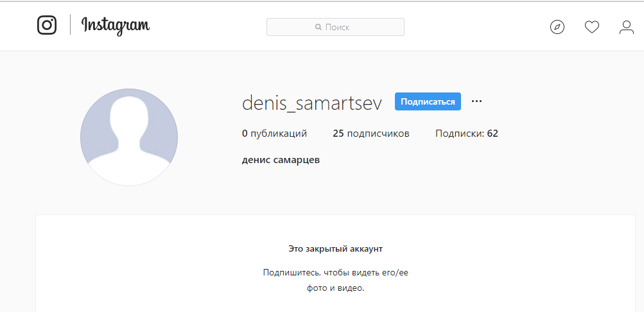Select the 0 публикаций counter

(x=274, y=134)
